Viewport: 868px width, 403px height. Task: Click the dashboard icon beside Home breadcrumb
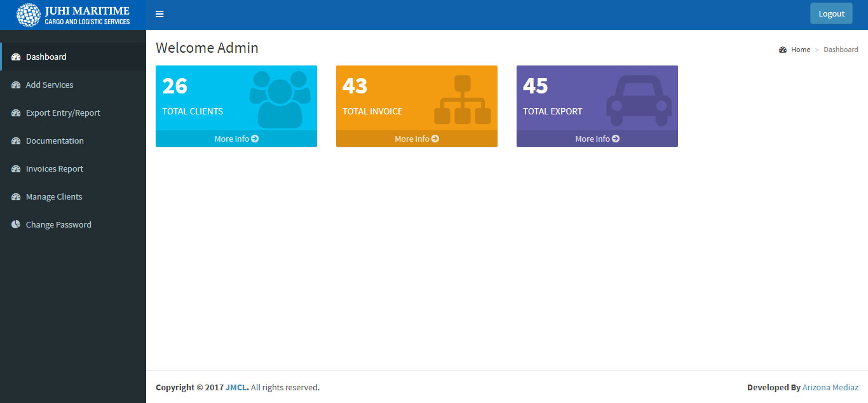point(783,50)
